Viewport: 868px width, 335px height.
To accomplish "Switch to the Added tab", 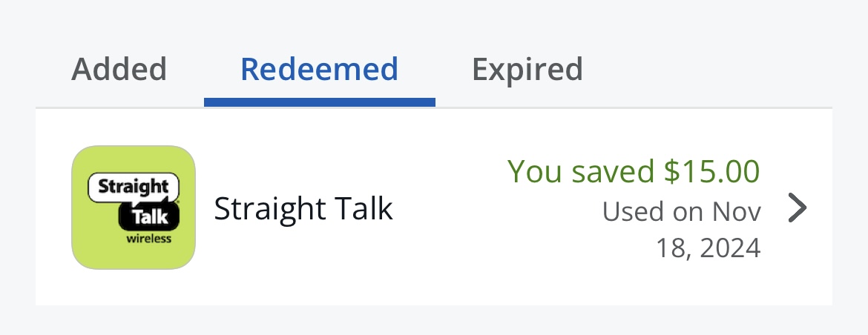I will [119, 70].
